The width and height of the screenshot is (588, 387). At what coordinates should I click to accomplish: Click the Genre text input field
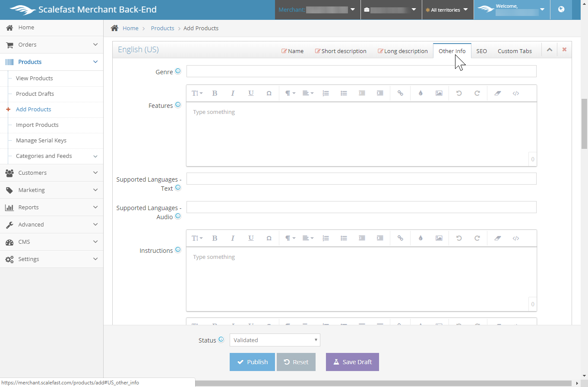pos(361,71)
